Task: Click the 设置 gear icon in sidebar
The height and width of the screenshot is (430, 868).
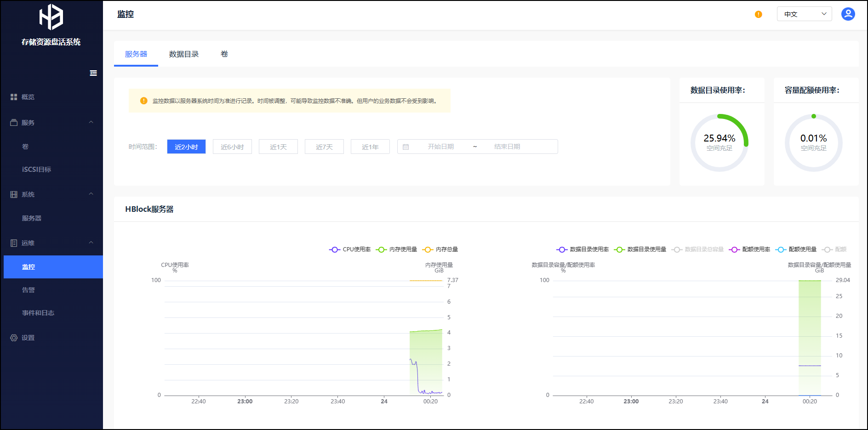Action: (14, 338)
